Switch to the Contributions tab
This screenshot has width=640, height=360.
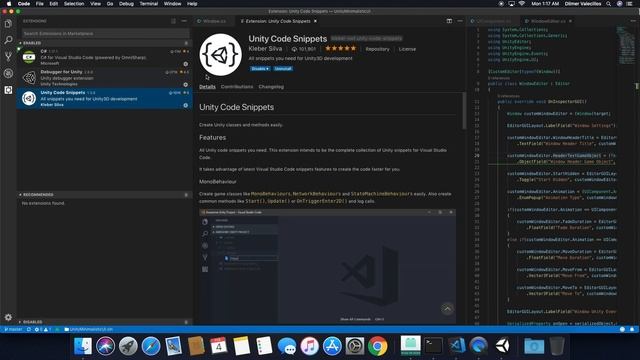tap(237, 87)
